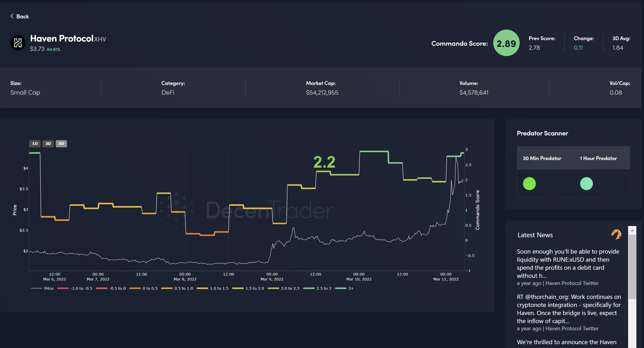Select the 1D chart range tab
Image resolution: width=644 pixels, height=348 pixels.
tap(35, 143)
